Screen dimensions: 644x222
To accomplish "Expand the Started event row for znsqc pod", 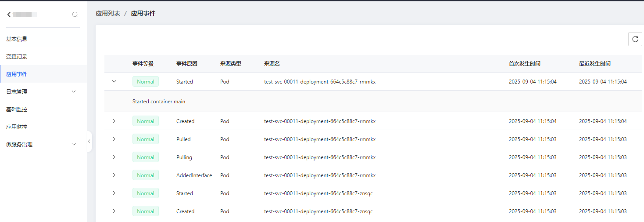I will [114, 193].
